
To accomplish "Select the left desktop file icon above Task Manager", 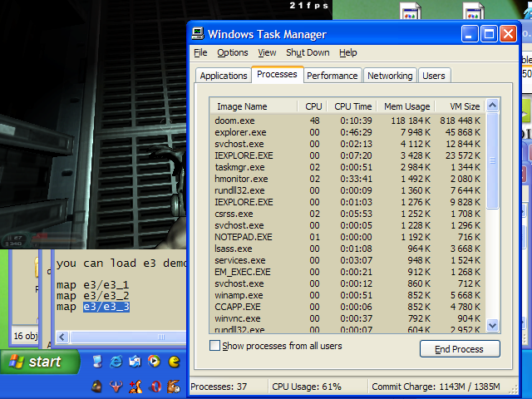I will pos(410,11).
